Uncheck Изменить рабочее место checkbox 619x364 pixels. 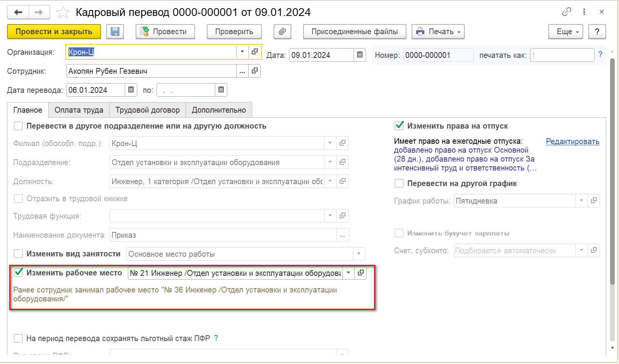point(18,273)
